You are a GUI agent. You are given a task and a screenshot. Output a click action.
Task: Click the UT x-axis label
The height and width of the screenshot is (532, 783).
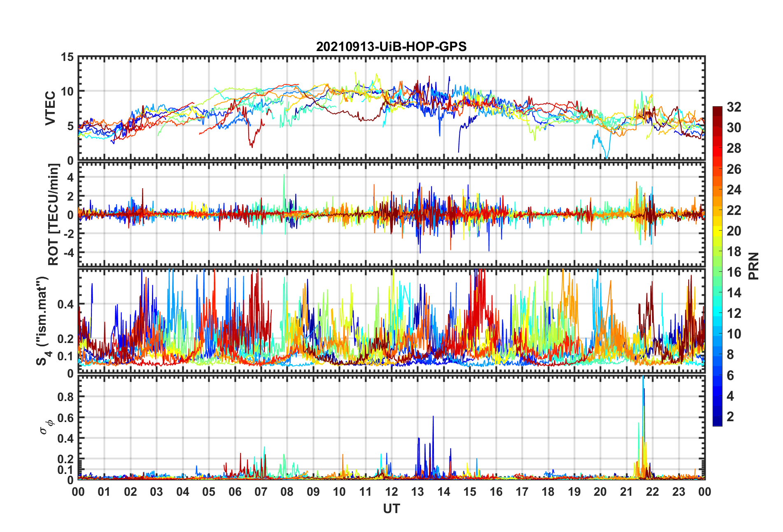click(391, 509)
